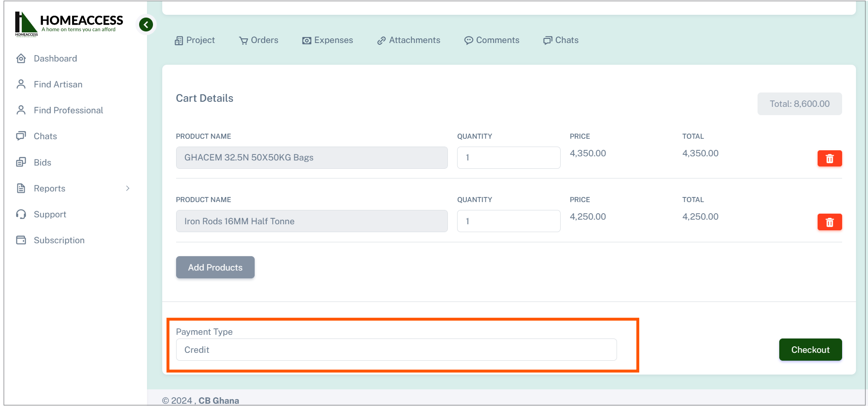This screenshot has height=406, width=868.
Task: Open the Support page
Action: [50, 214]
